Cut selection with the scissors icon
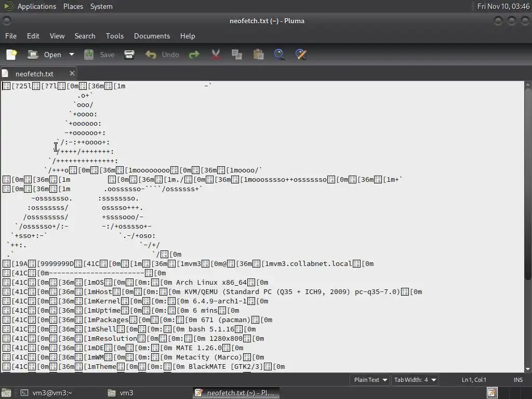Screen dimensions: 532x399 tap(216, 55)
